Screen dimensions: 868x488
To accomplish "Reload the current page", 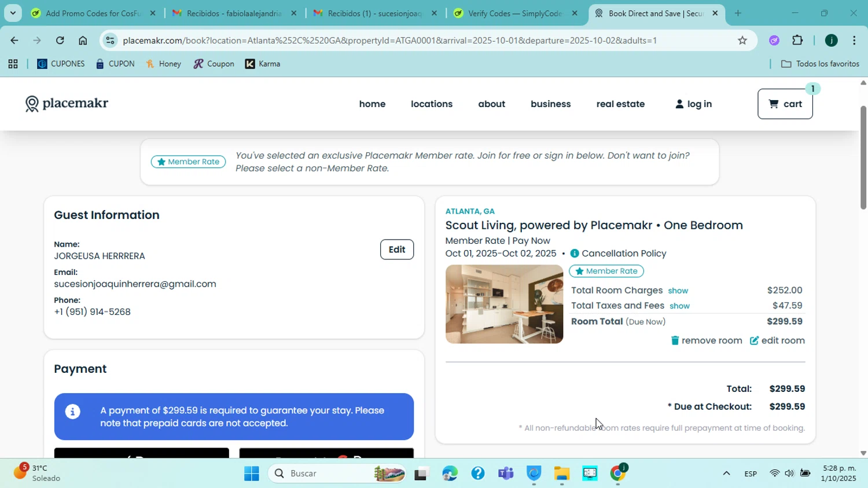I will click(x=60, y=40).
